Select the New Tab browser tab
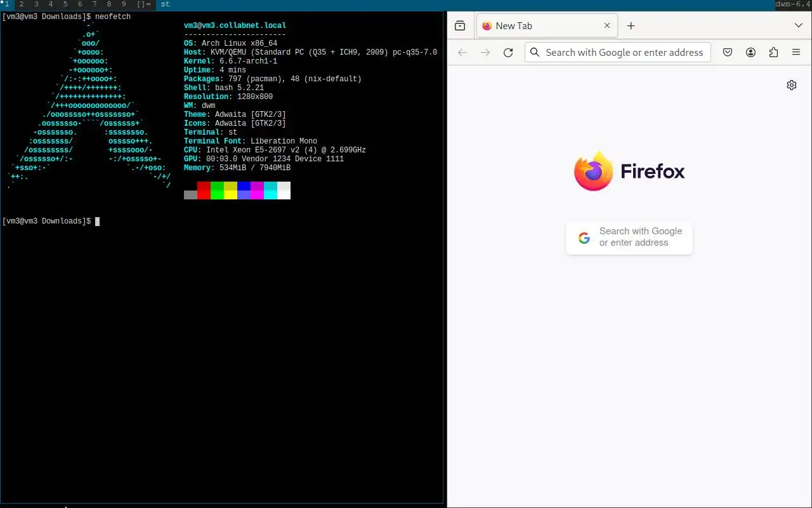812x508 pixels. click(546, 26)
